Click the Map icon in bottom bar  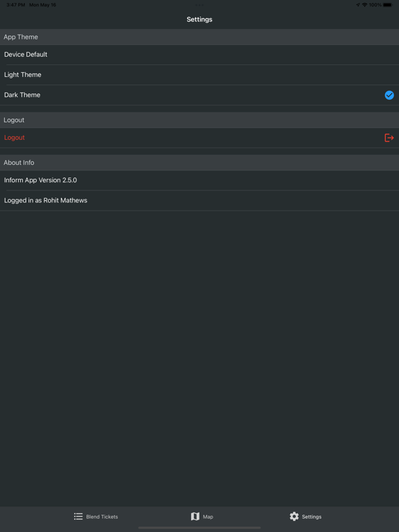[195, 517]
